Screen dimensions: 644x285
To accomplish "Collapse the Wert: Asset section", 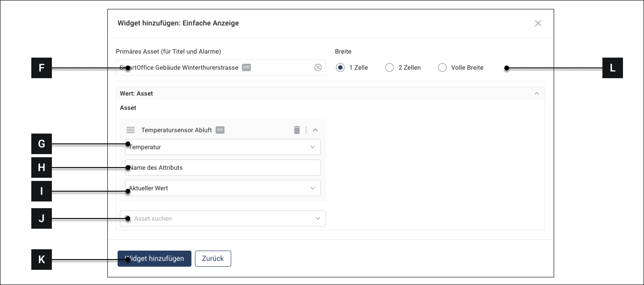I will [x=536, y=93].
